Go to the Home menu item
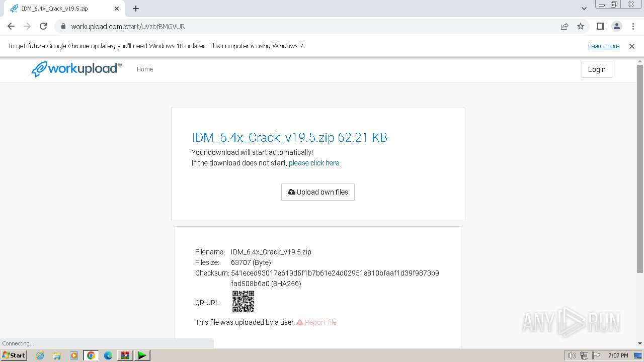 [145, 69]
